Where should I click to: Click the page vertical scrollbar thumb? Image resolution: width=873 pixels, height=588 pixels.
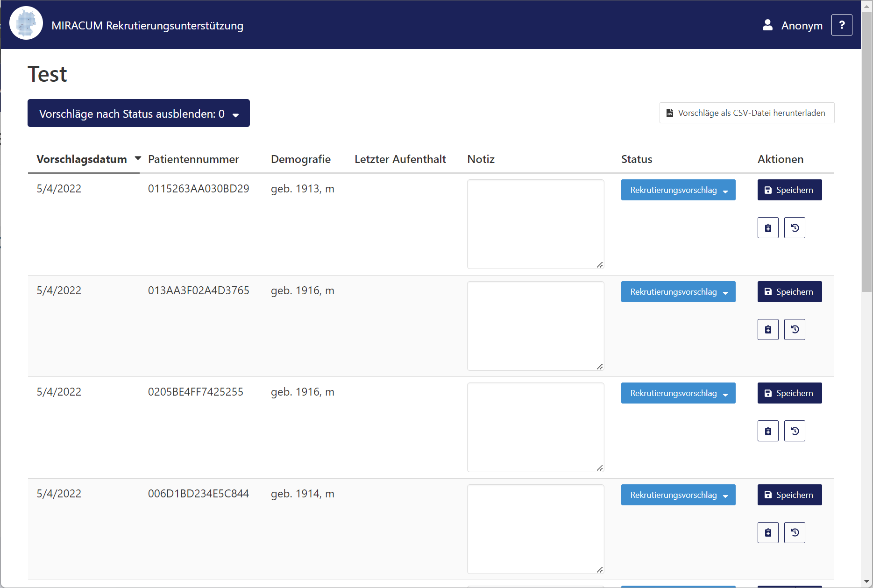coord(866,152)
